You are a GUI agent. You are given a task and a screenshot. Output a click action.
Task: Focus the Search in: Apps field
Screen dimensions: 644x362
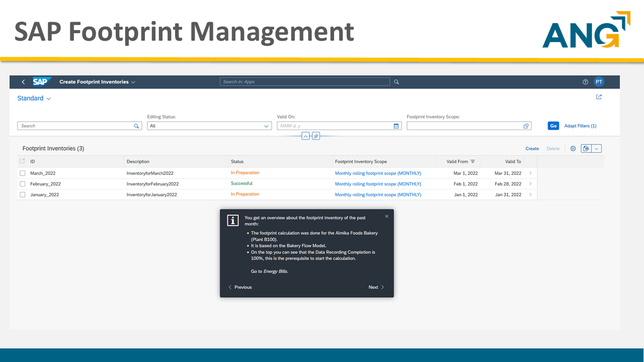(x=305, y=82)
